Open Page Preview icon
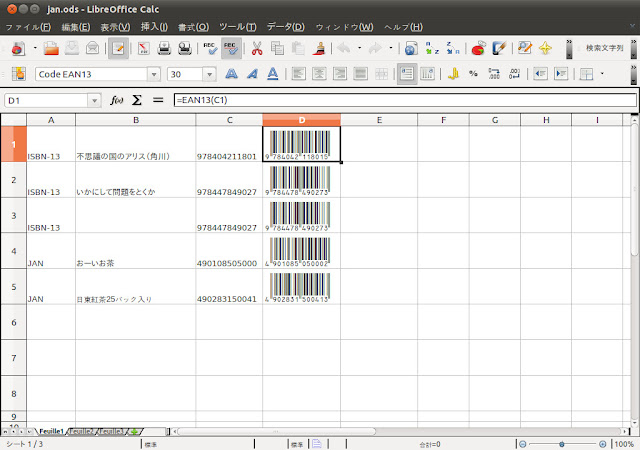 click(x=185, y=49)
